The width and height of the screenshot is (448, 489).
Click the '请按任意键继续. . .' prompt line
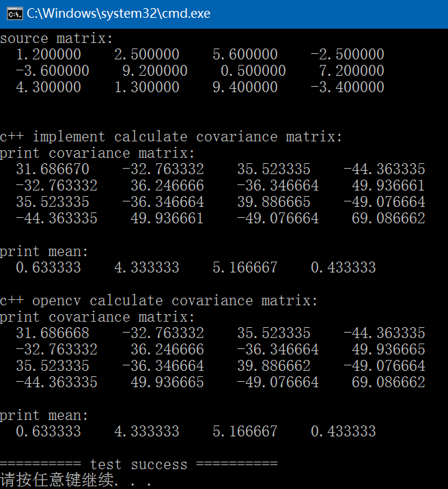(75, 480)
